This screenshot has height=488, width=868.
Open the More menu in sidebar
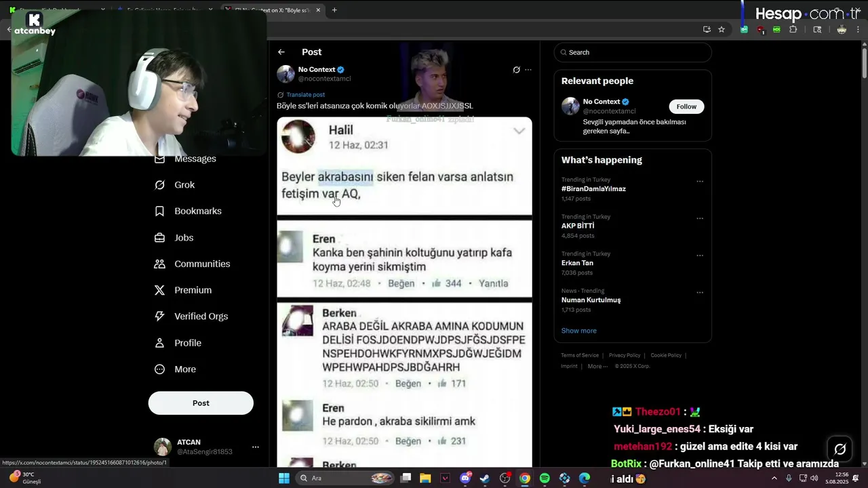point(175,369)
